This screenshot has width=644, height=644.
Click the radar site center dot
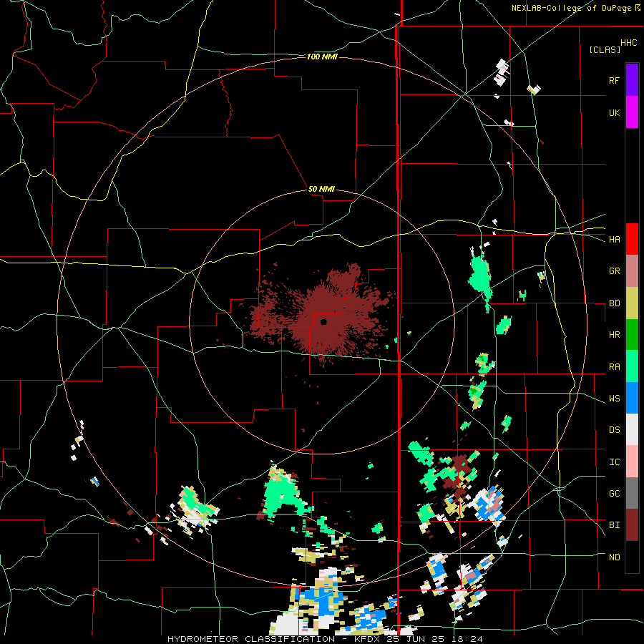[x=323, y=321]
